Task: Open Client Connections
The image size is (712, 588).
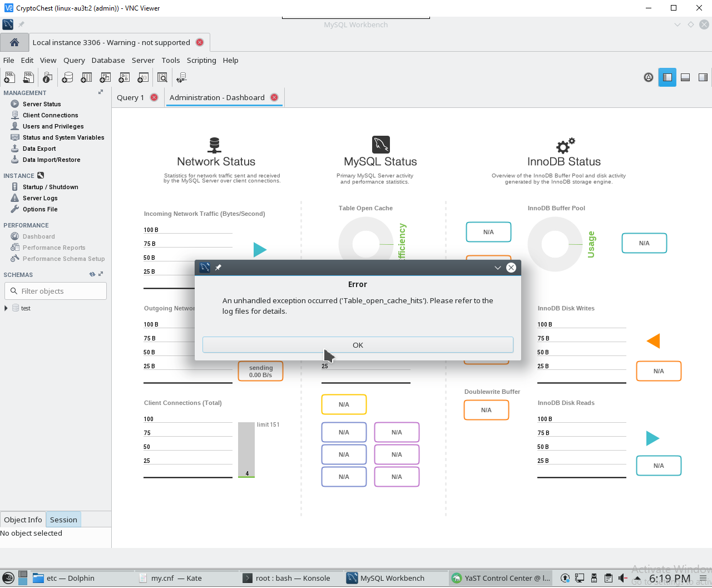Action: 50,115
